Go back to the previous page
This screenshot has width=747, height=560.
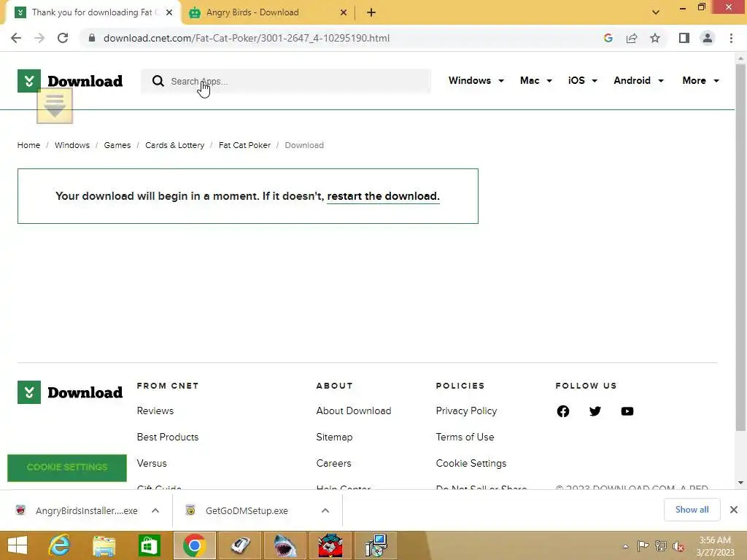pyautogui.click(x=16, y=38)
